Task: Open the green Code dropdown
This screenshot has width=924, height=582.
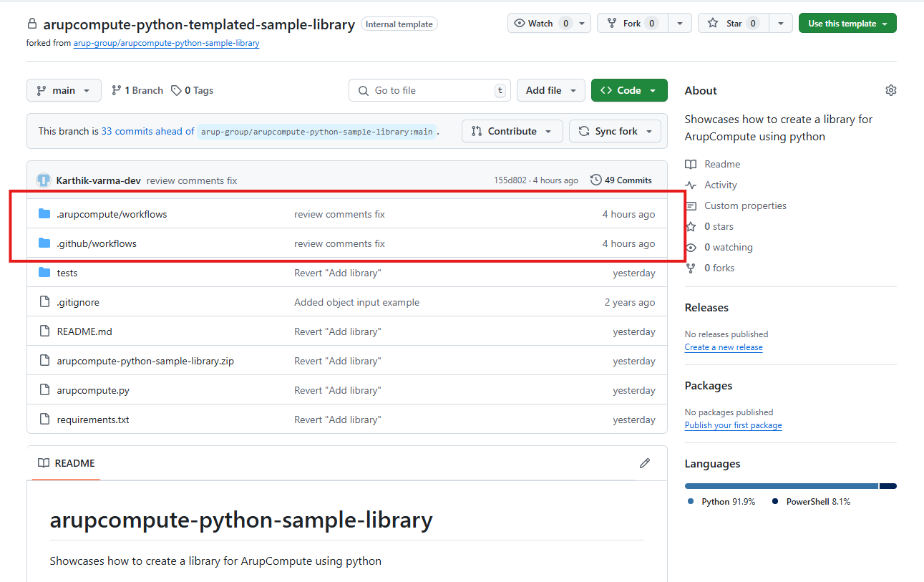Action: click(628, 90)
